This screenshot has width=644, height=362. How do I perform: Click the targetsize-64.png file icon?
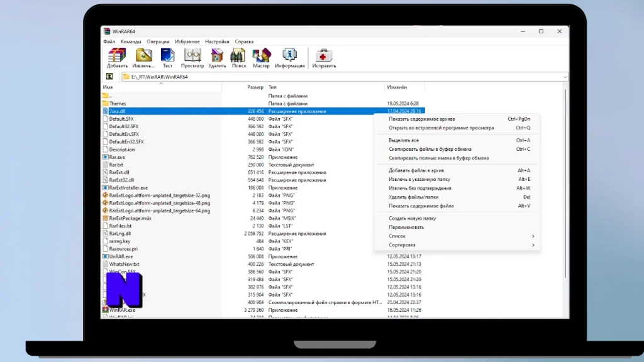[x=105, y=211]
